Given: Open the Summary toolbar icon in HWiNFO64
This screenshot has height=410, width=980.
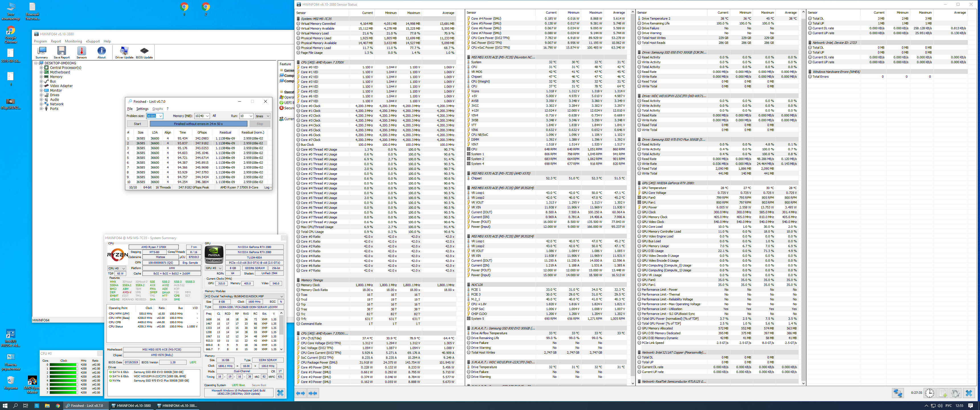Looking at the screenshot, I should (42, 52).
